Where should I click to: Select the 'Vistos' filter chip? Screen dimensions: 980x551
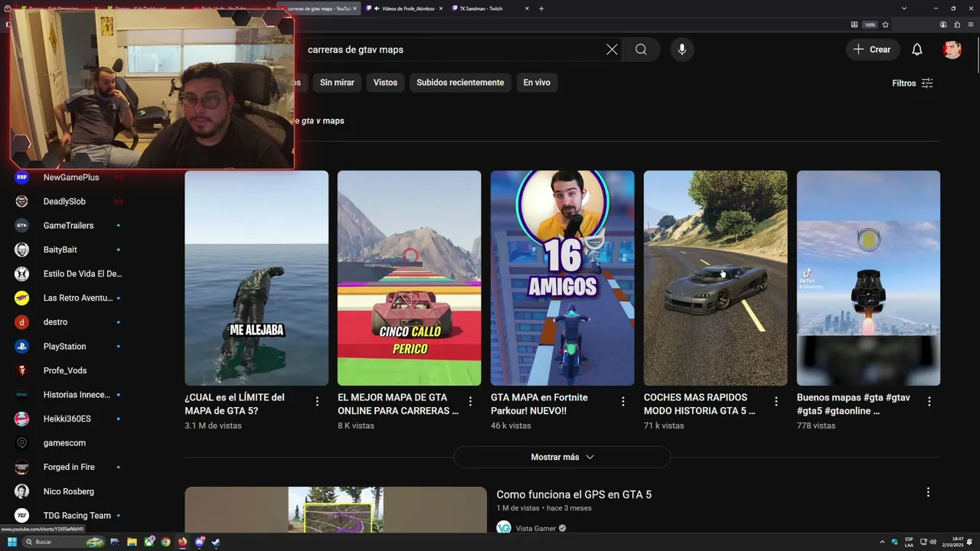tap(385, 83)
